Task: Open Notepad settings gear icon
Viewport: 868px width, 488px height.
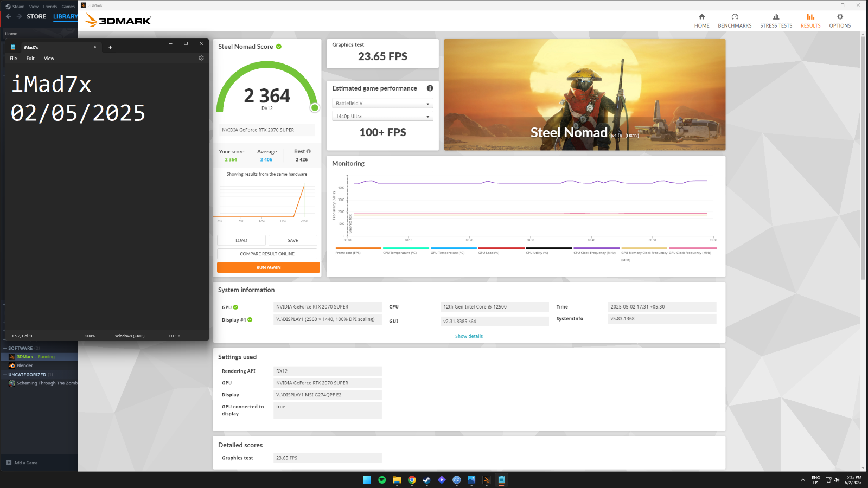Action: [x=201, y=58]
